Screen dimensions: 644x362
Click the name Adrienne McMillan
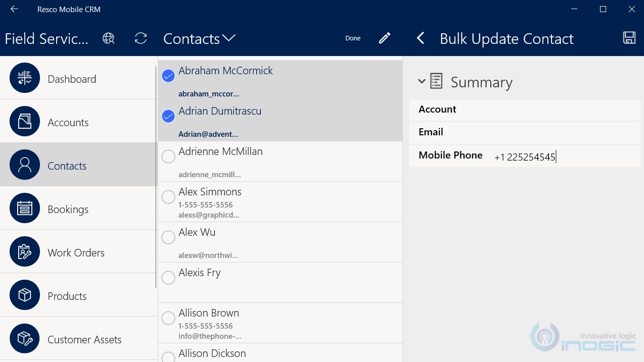pyautogui.click(x=220, y=151)
